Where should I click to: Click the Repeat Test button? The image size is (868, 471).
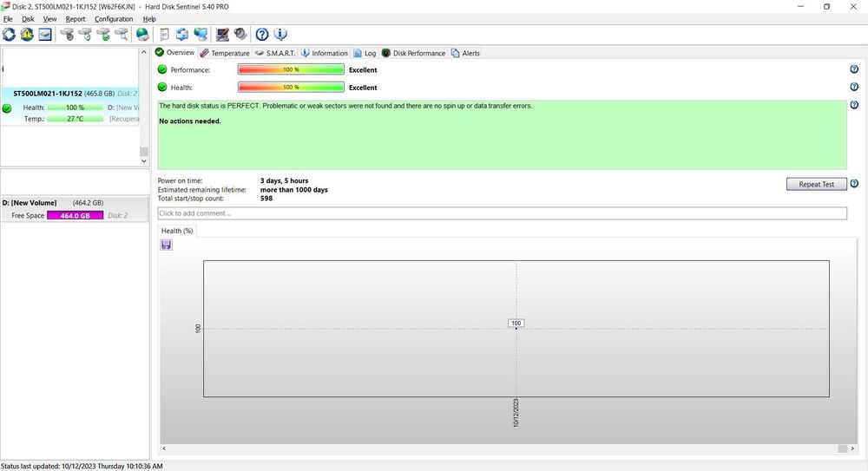(x=817, y=184)
